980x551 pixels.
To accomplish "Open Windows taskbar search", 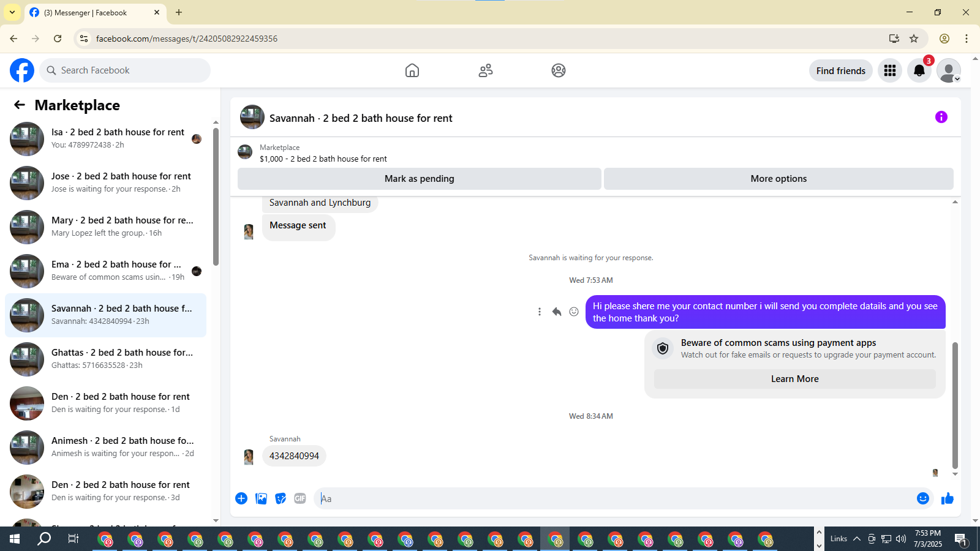I will (44, 539).
